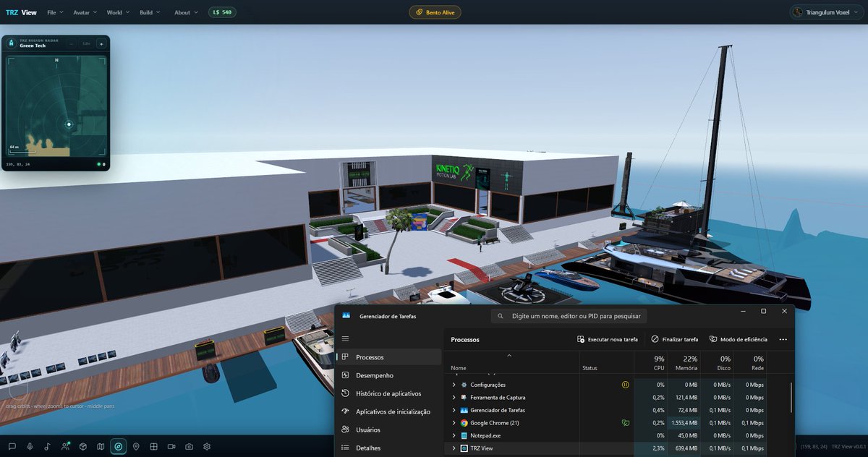Toggle the highlighted compass radar icon
This screenshot has height=457, width=868.
118,447
